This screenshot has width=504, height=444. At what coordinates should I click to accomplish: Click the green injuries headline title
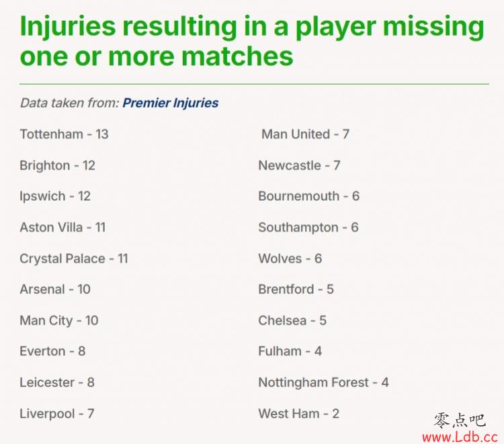click(252, 41)
